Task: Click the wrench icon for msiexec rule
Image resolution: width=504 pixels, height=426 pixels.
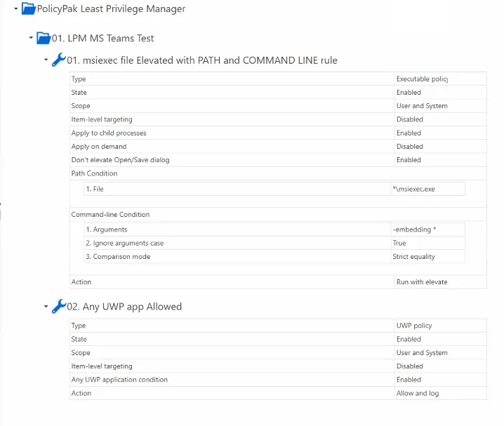Action: click(x=58, y=60)
